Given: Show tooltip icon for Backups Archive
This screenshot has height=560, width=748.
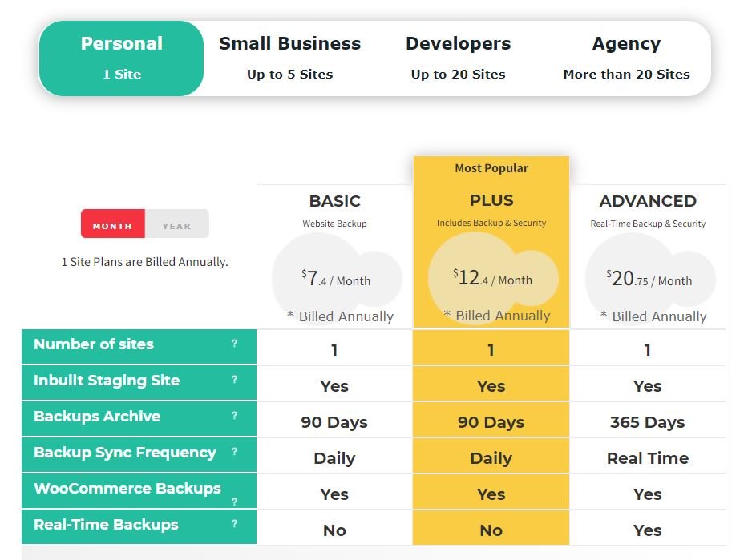Looking at the screenshot, I should [x=234, y=416].
